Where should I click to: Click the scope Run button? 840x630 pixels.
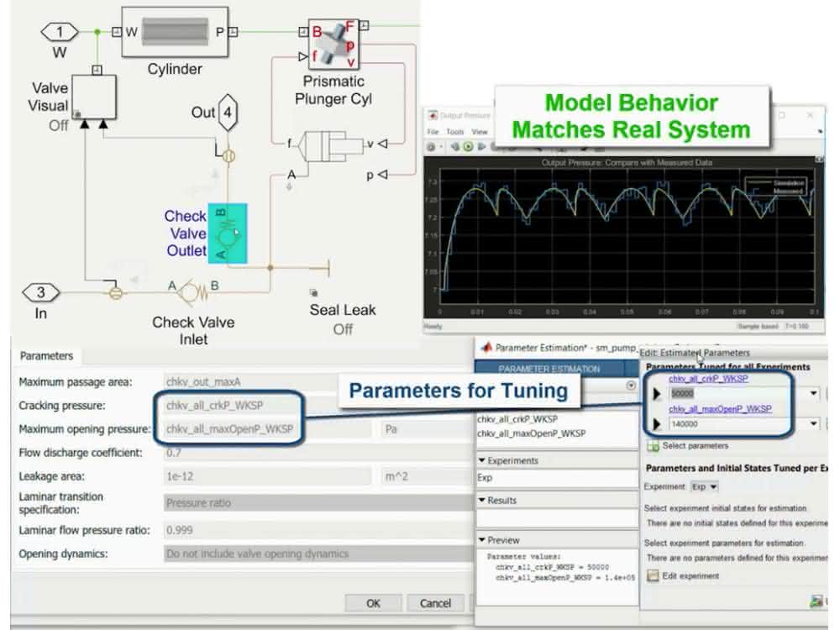point(468,146)
